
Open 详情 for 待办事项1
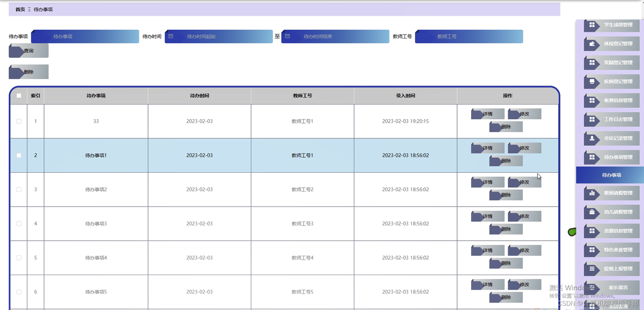488,148
